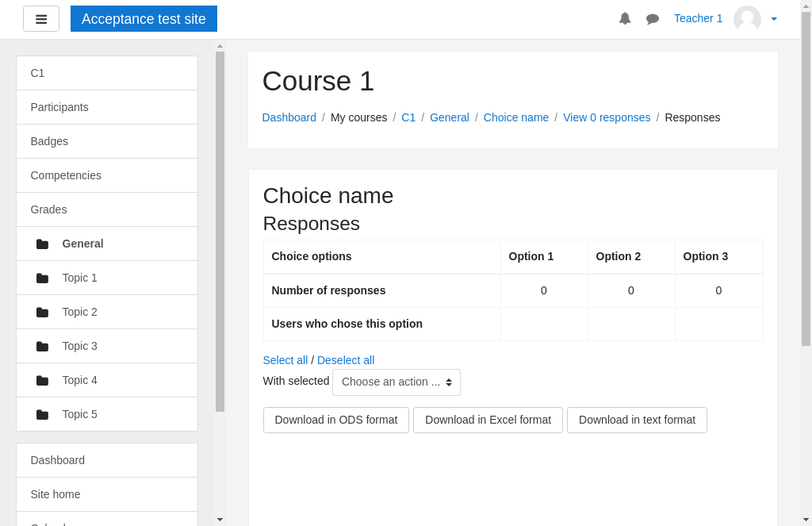Select Topic 3 label in sidebar
The image size is (812, 526).
80,346
